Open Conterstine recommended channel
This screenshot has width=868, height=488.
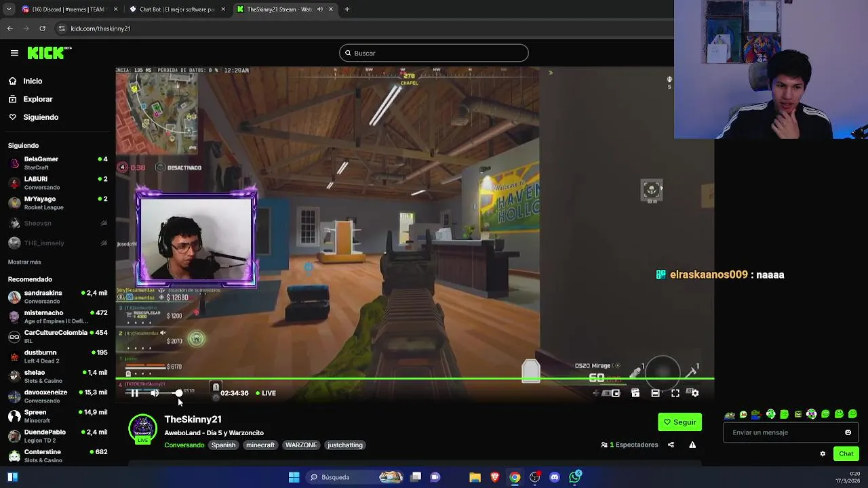click(x=58, y=455)
